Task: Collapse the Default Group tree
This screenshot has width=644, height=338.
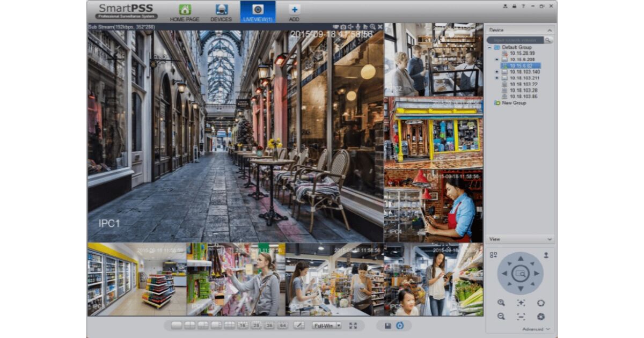Action: pyautogui.click(x=489, y=48)
